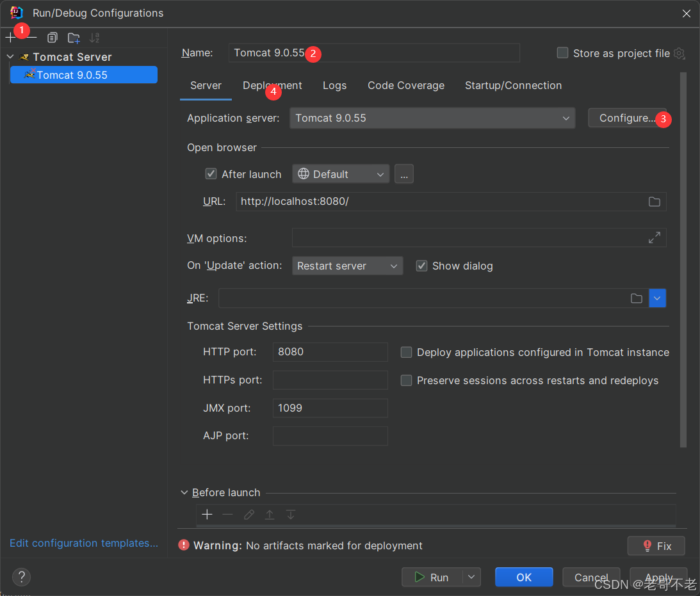The image size is (700, 596).
Task: Expand the VM options field
Action: click(x=654, y=238)
